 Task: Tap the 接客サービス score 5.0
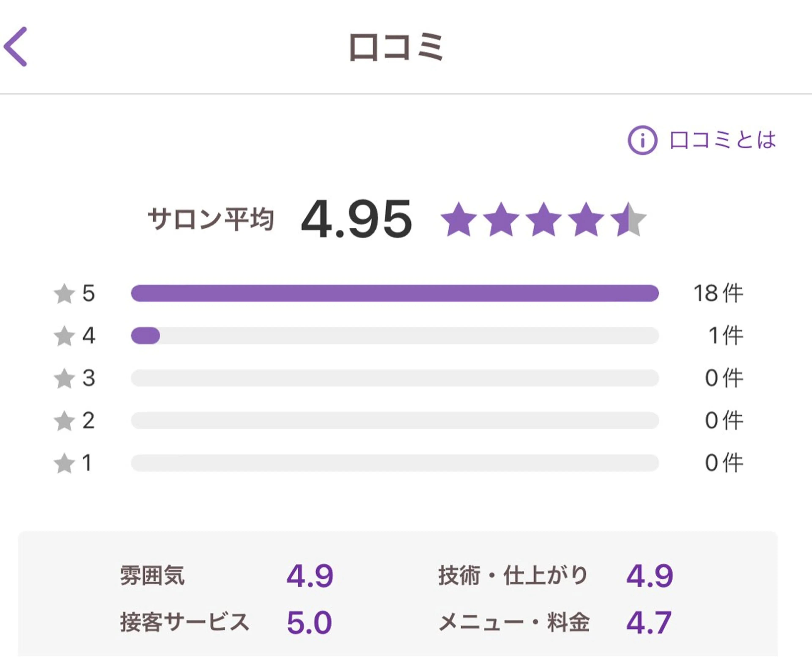(x=309, y=623)
